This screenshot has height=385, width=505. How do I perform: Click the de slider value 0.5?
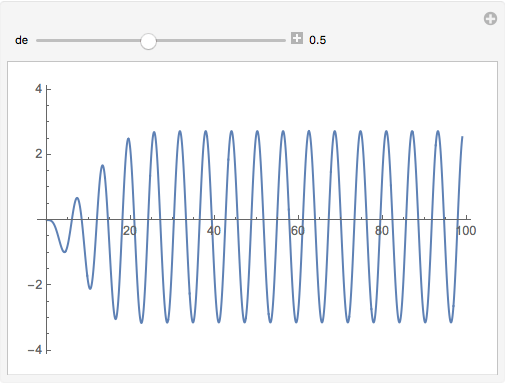(x=317, y=40)
